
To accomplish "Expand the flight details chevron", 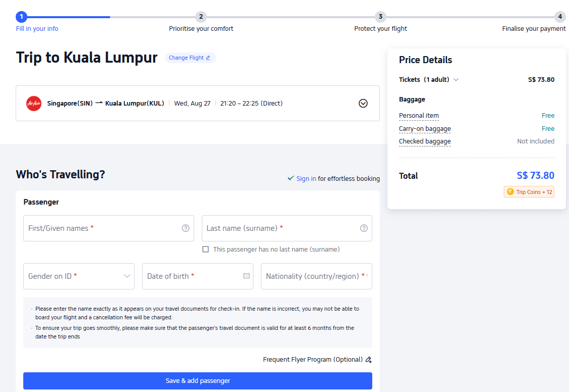I will tap(363, 103).
